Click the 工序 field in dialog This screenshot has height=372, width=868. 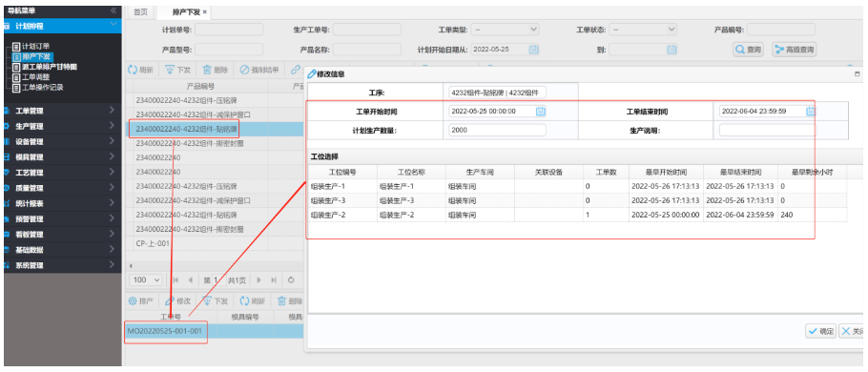point(497,93)
